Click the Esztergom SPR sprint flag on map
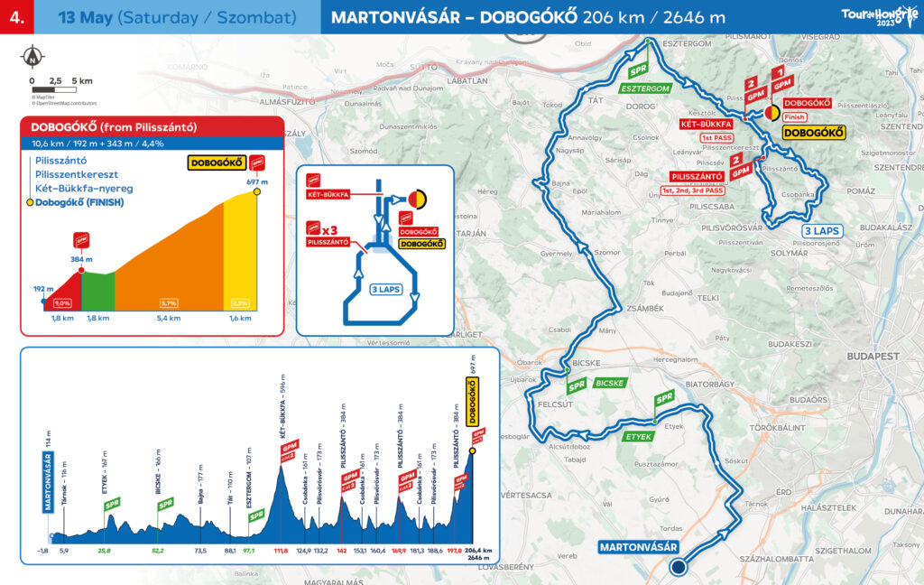The image size is (924, 585). coord(640,70)
